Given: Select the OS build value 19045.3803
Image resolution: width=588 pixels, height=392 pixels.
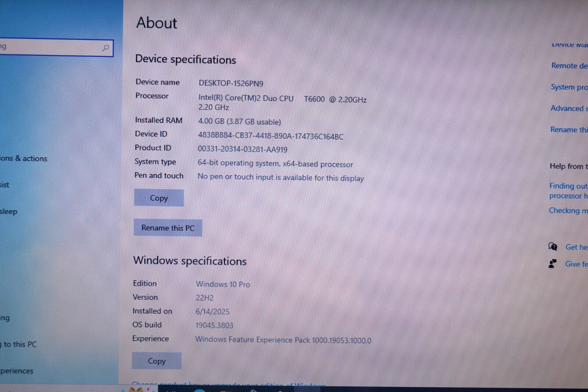Looking at the screenshot, I should point(214,325).
